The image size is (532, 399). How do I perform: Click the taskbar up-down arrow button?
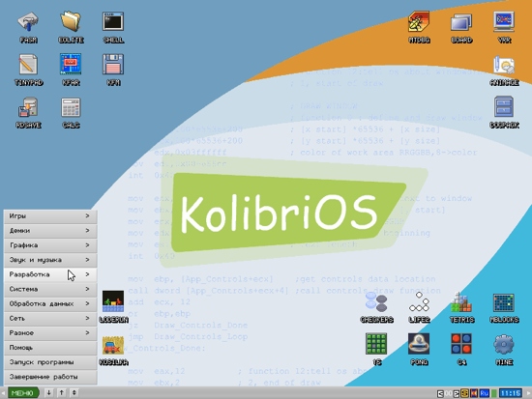74,393
